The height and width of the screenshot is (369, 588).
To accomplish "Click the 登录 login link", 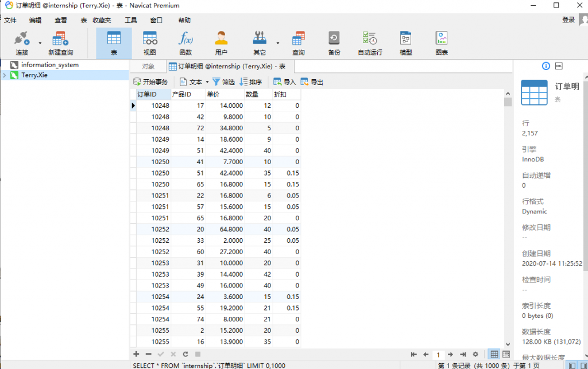I will [568, 20].
